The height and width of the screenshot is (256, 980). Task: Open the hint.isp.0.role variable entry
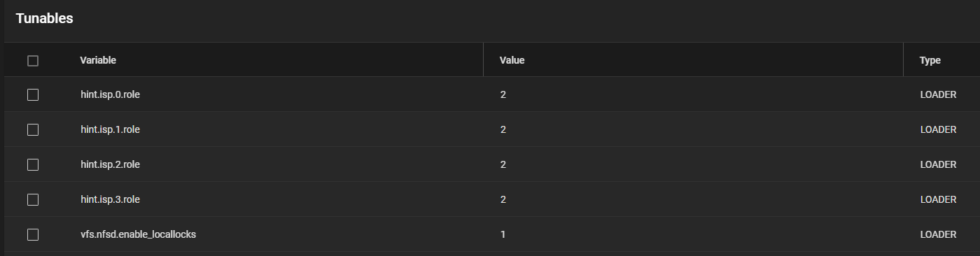click(110, 94)
